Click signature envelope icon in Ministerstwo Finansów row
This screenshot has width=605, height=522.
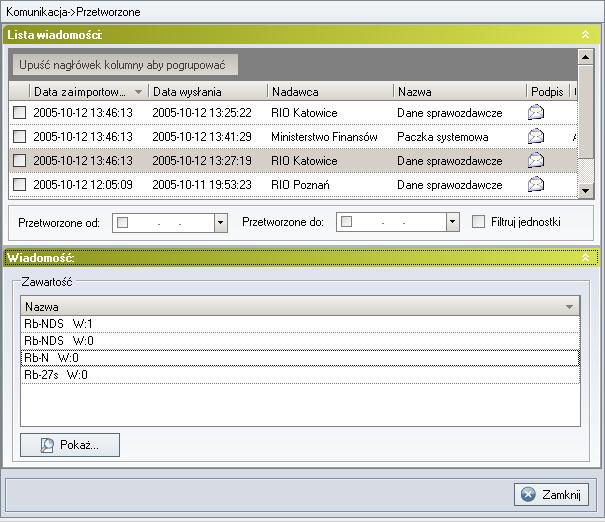(x=536, y=136)
